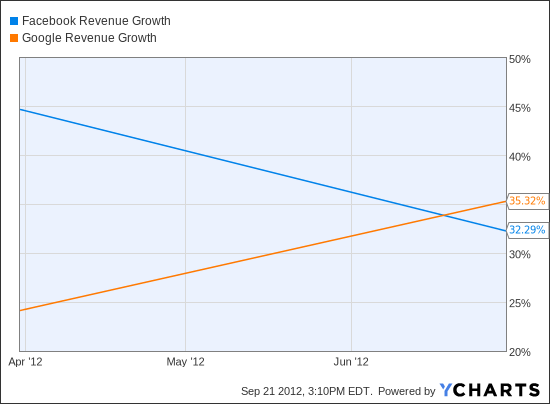Click the 30% y-axis label
The width and height of the screenshot is (550, 404).
pos(520,255)
